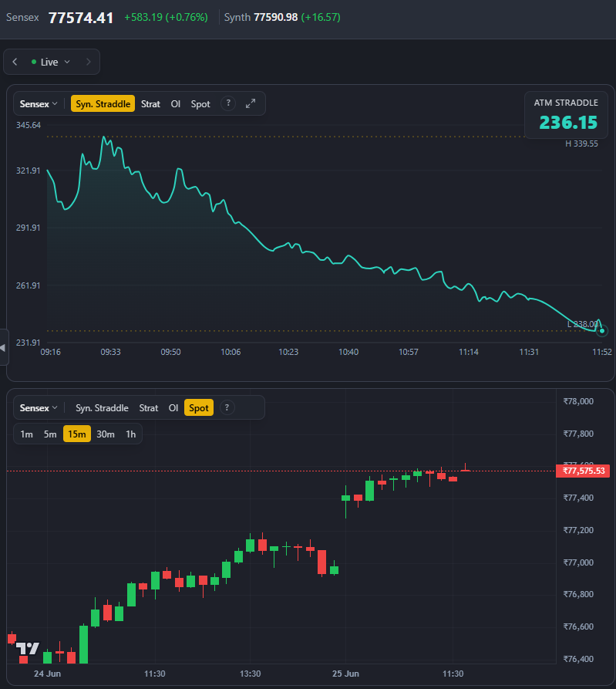Click the H 339.55 high label

581,144
